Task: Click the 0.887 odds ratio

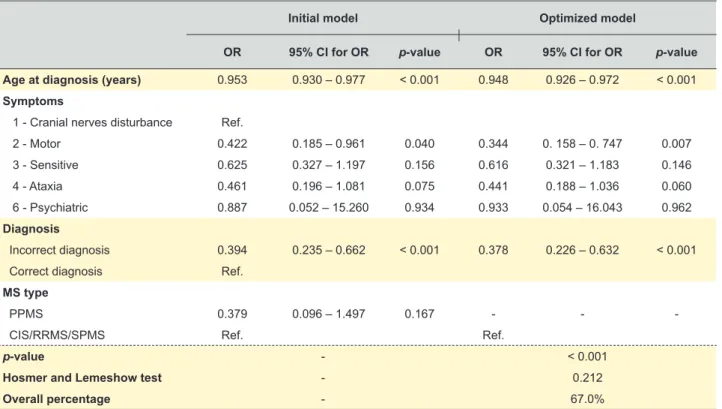Action: (232, 207)
